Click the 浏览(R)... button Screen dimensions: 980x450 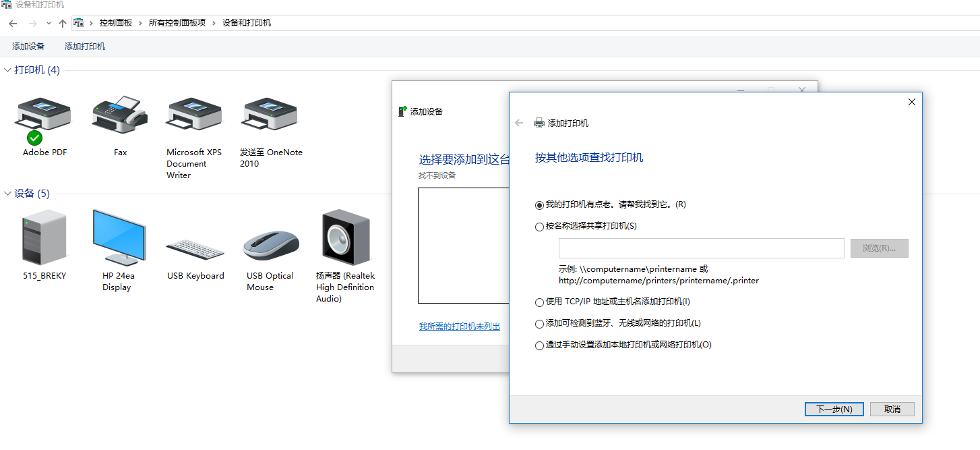880,248
